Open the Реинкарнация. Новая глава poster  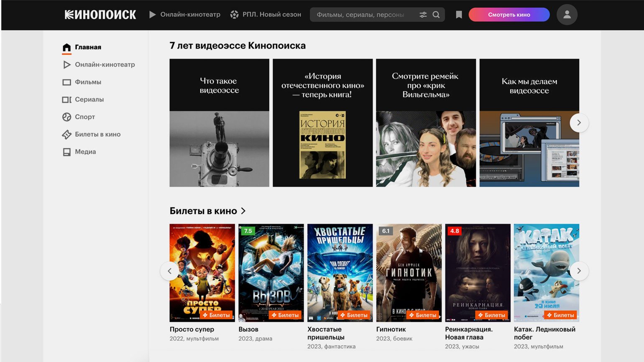478,273
